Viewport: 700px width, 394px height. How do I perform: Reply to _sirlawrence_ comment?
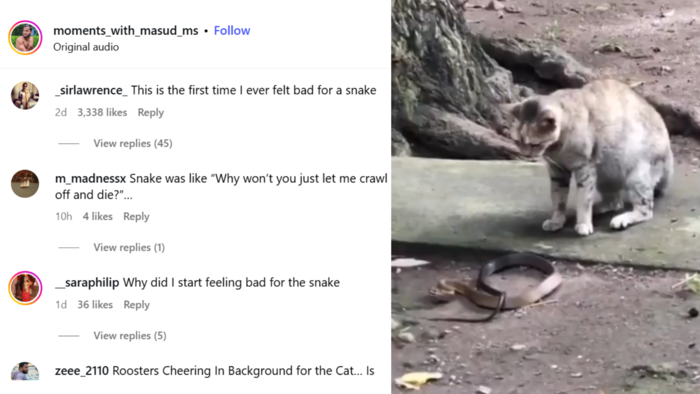click(x=150, y=112)
